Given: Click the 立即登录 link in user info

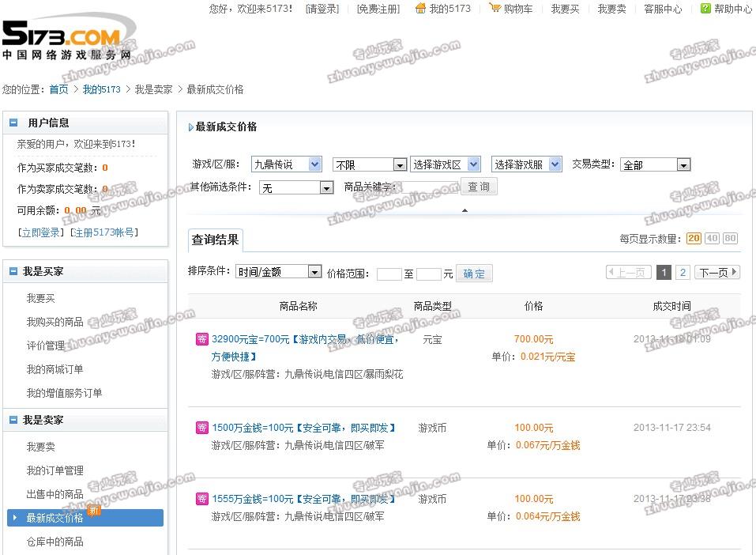Looking at the screenshot, I should click(40, 232).
